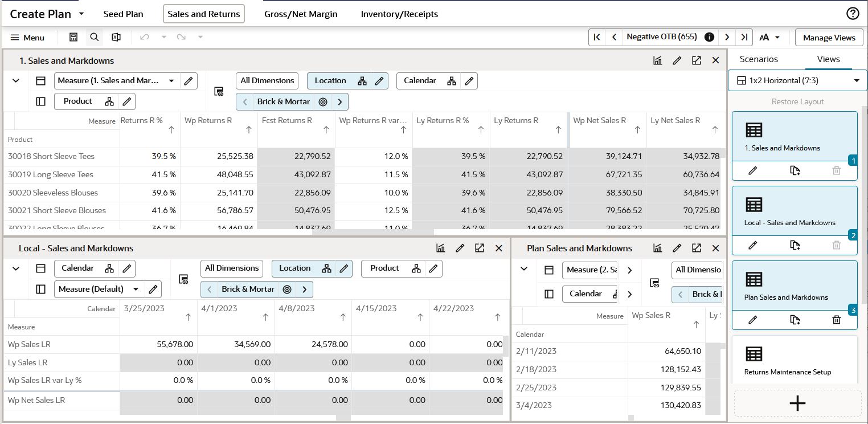Switch to the Gross/Net Margin tab
Image resolution: width=868 pixels, height=424 pixels.
[301, 14]
